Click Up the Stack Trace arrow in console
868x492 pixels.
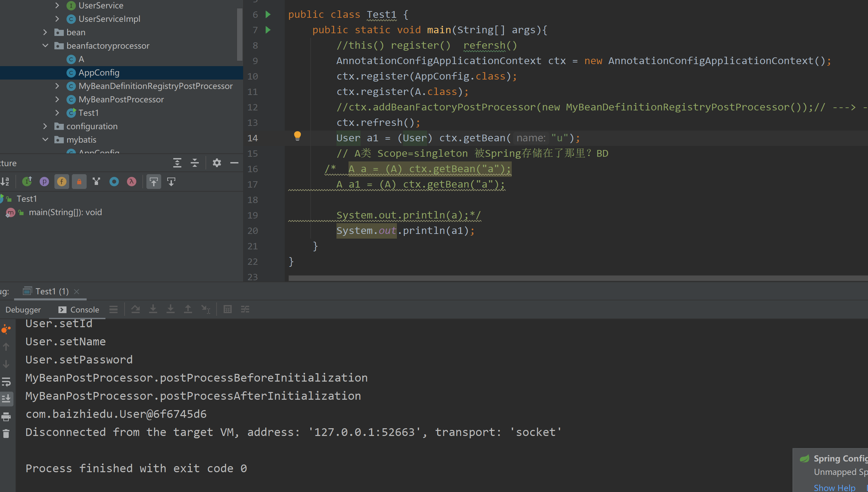click(x=6, y=347)
